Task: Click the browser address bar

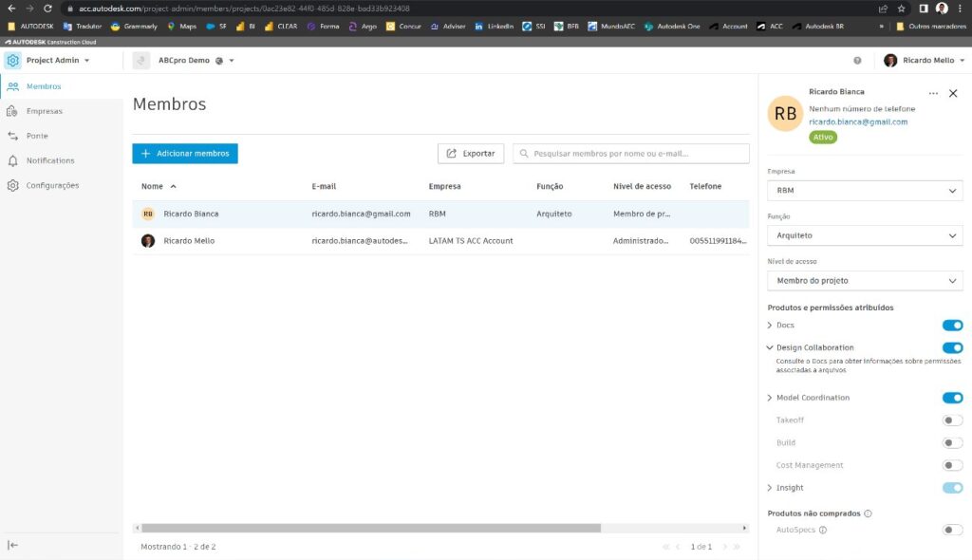Action: tap(465, 9)
